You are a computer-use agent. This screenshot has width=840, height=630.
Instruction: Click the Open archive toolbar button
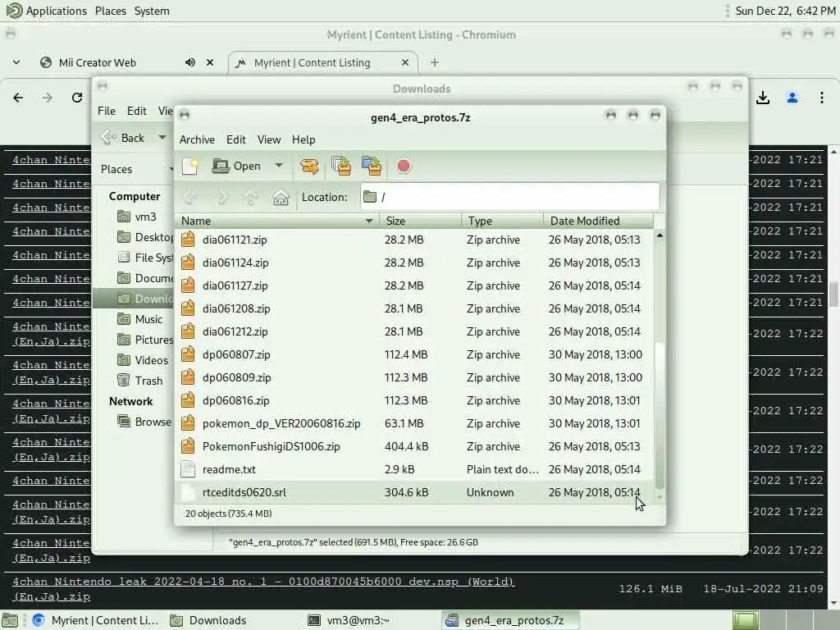click(x=237, y=166)
